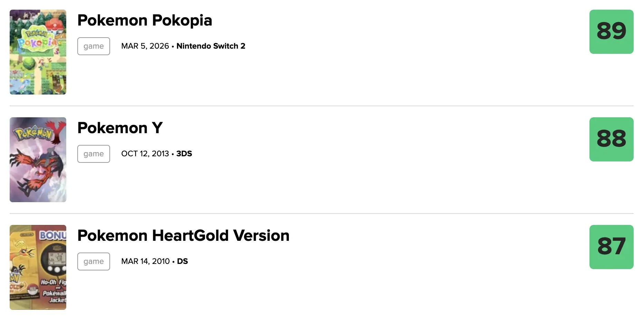The image size is (644, 316).
Task: Click the OCT 12, 2013 release date
Action: (145, 154)
